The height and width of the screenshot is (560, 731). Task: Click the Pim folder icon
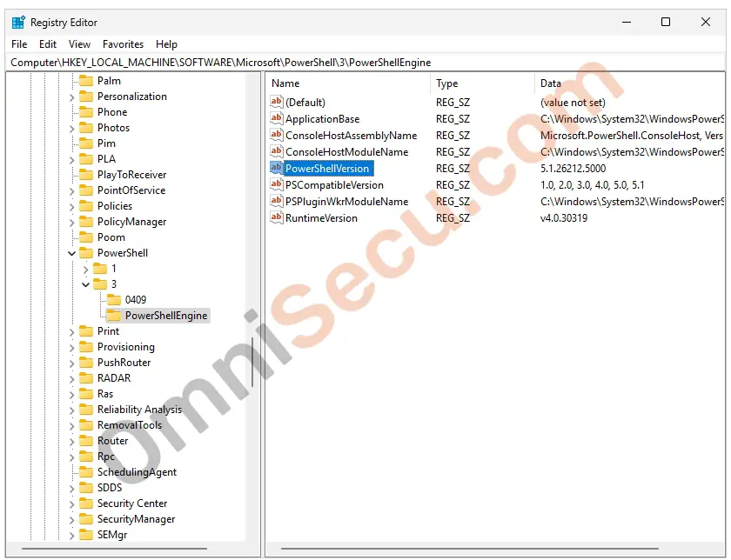click(x=86, y=143)
